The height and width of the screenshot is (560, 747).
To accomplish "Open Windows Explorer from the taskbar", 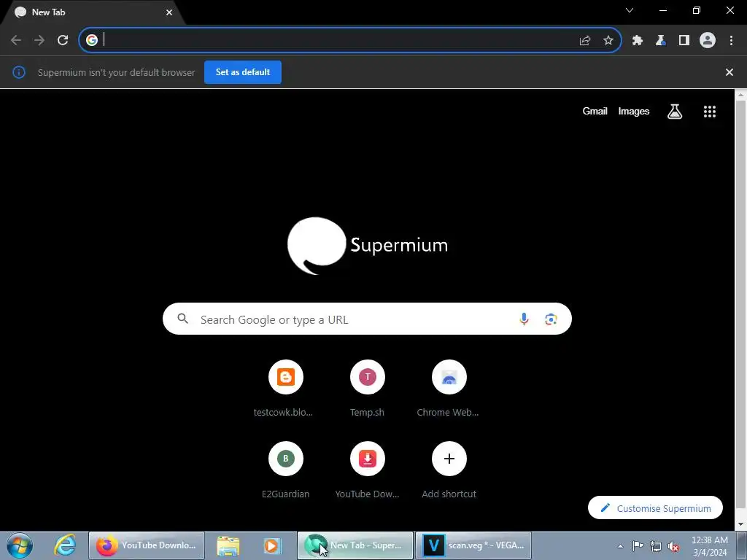I will point(228,545).
